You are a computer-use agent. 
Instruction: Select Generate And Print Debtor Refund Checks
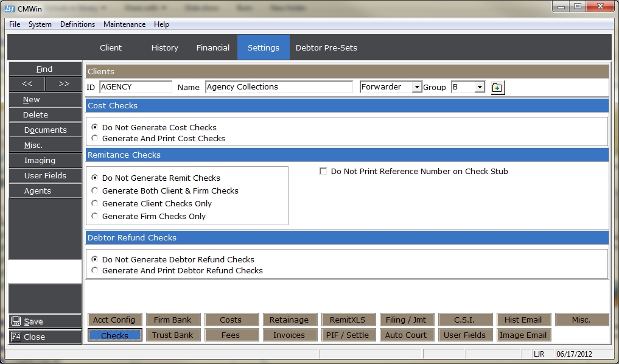(x=95, y=271)
